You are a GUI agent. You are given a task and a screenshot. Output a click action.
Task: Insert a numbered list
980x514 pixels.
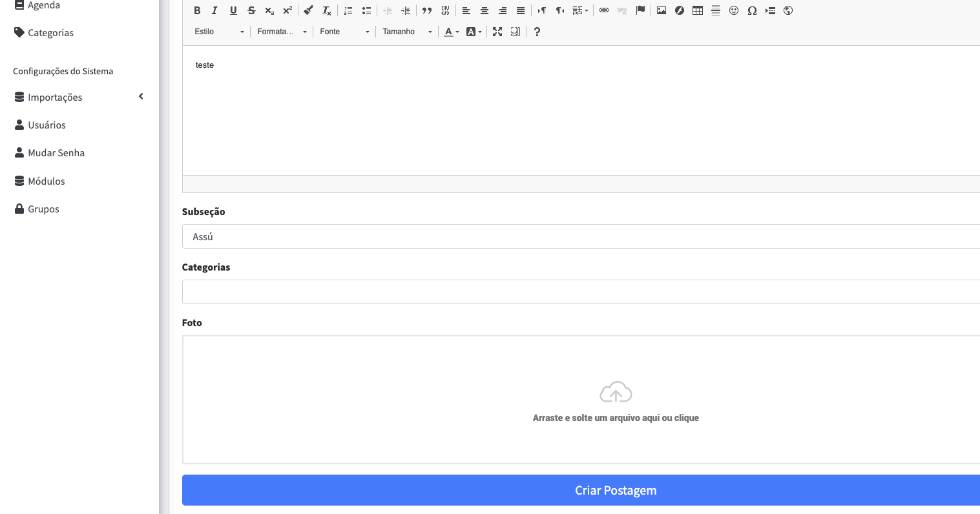click(348, 10)
